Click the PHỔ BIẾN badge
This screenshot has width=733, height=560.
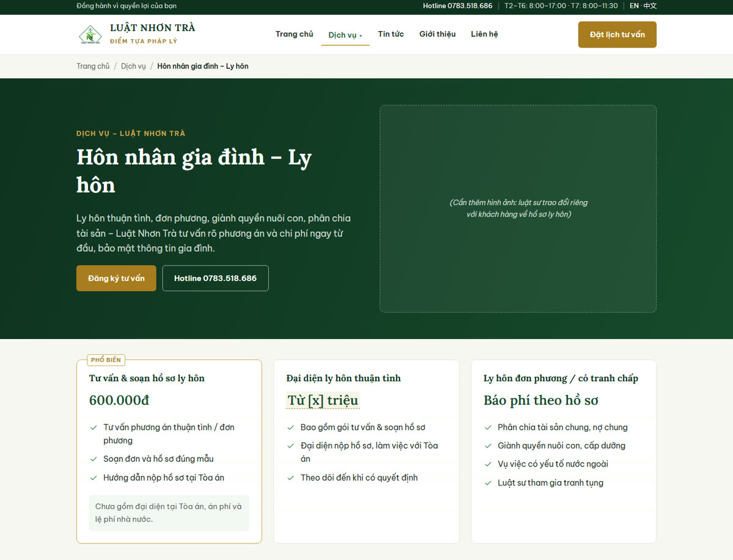click(106, 360)
